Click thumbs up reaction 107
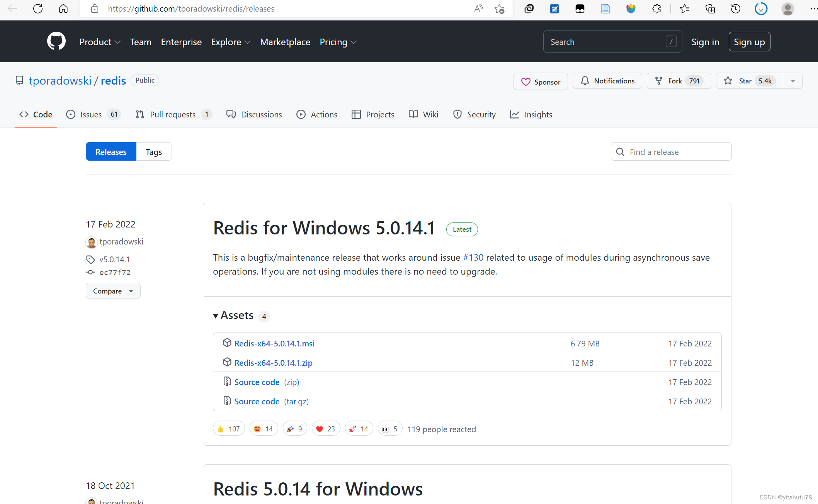Screen dimensions: 818x504 [x=229, y=429]
